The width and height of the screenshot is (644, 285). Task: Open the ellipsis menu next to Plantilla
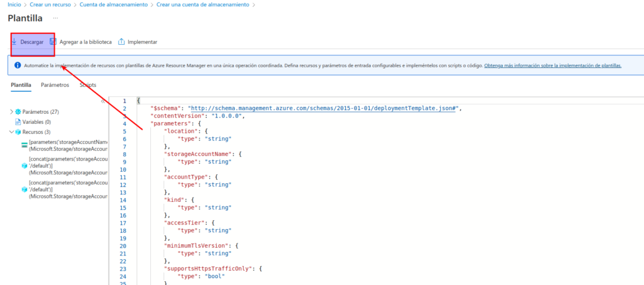(55, 18)
